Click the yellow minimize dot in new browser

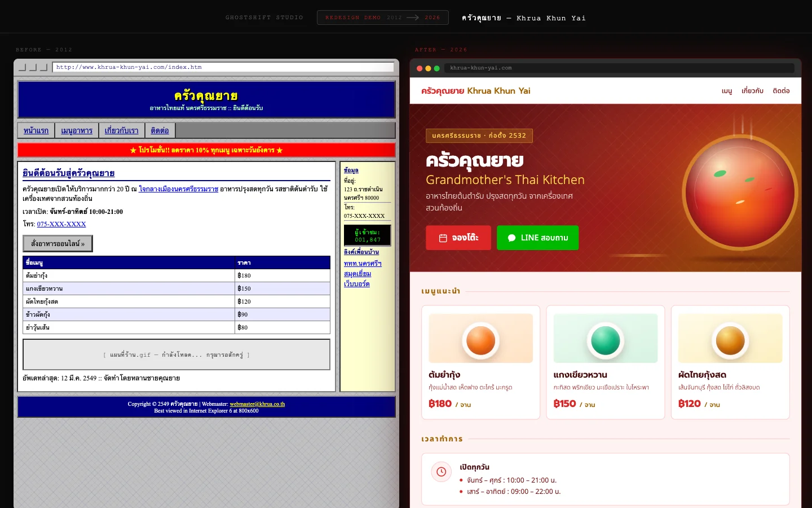(428, 68)
